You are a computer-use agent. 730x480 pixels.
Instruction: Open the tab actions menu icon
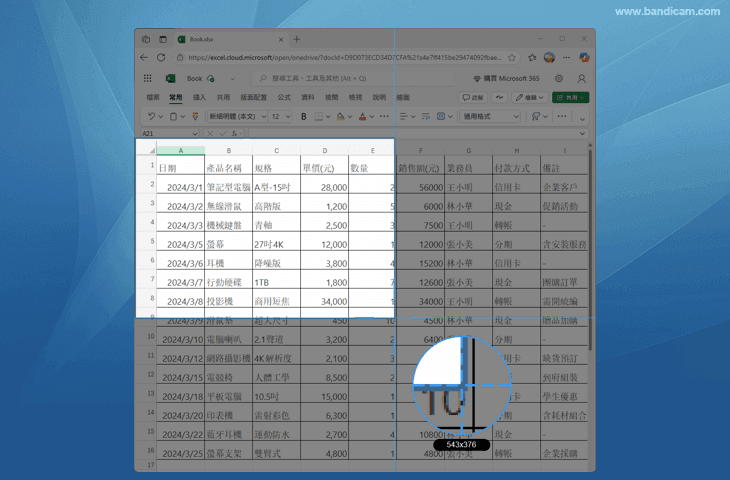162,39
